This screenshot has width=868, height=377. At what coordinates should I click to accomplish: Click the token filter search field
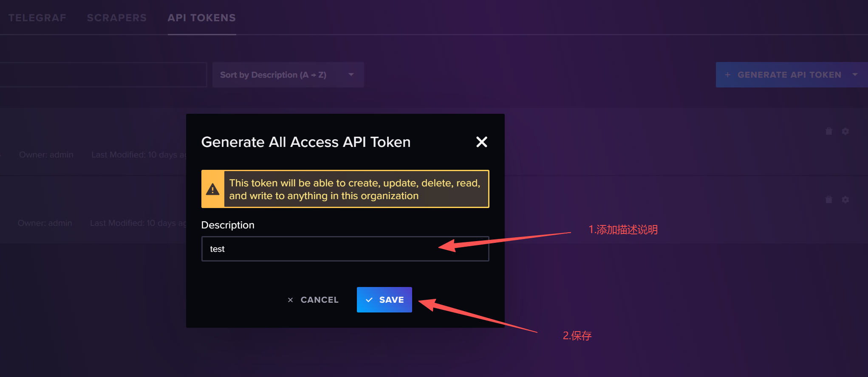coord(102,75)
